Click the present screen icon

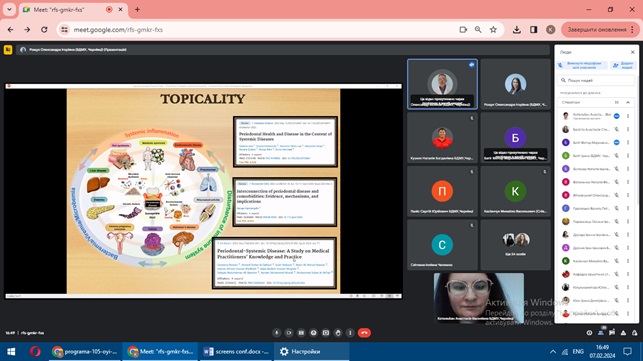pos(326,333)
